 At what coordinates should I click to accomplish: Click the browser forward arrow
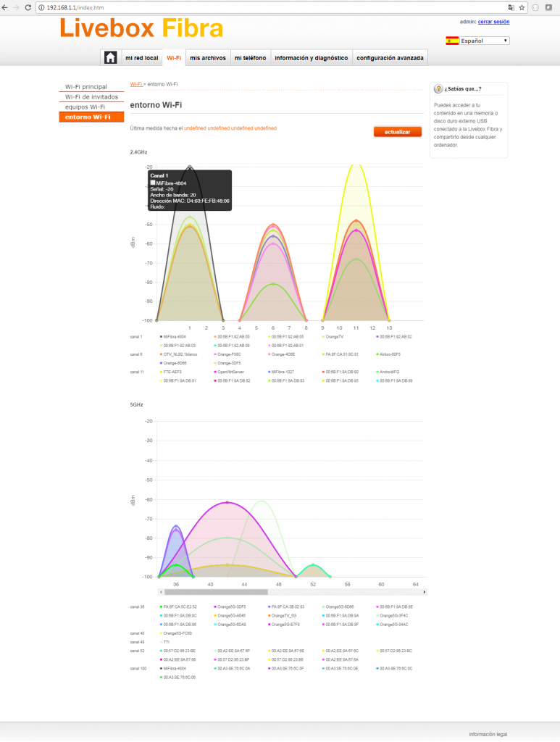17,7
